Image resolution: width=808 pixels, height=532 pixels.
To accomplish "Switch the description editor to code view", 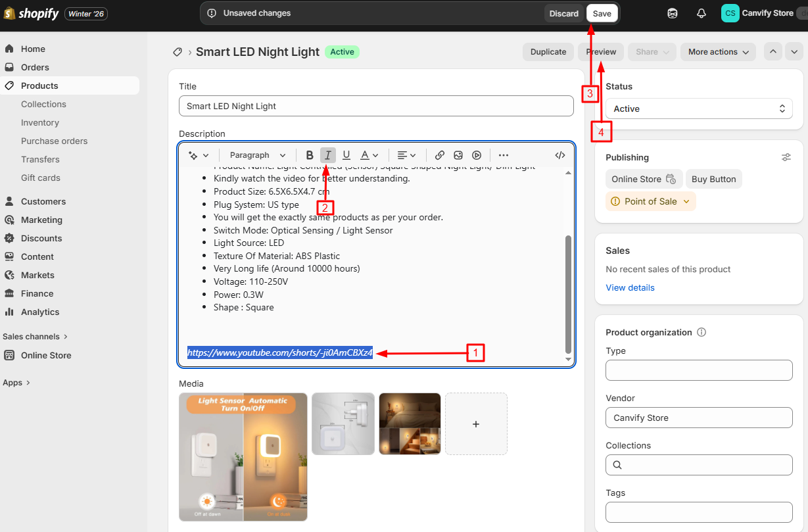I will [559, 155].
